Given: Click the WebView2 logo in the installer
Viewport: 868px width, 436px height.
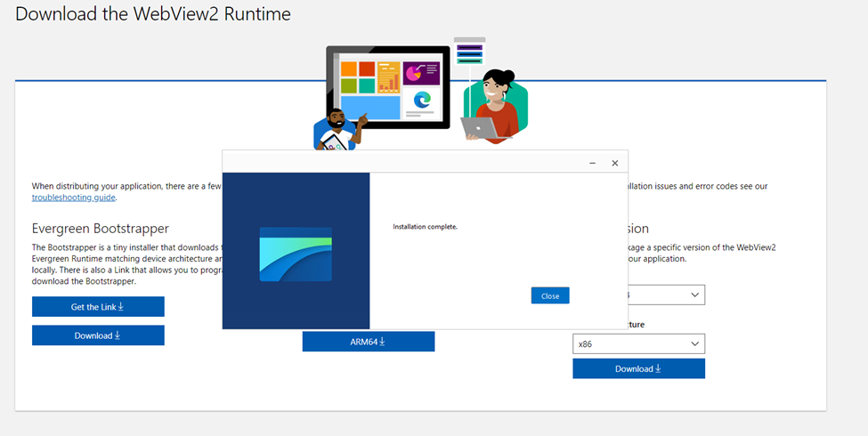Looking at the screenshot, I should coord(296,254).
